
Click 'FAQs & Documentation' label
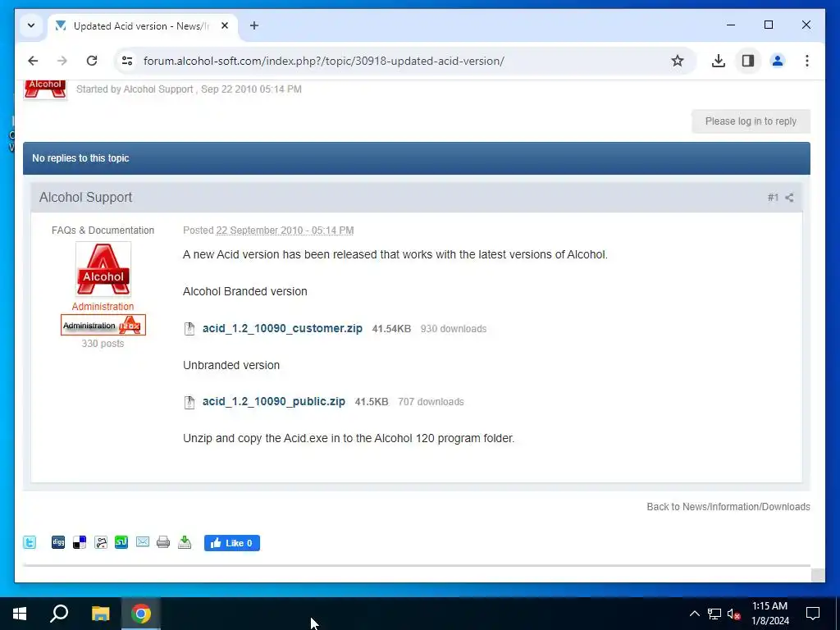tap(103, 231)
